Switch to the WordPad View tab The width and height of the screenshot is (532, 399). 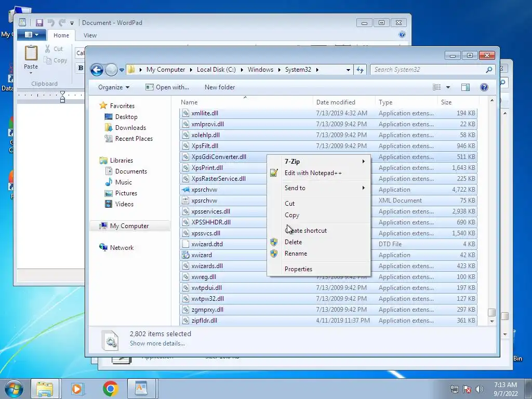pos(90,35)
